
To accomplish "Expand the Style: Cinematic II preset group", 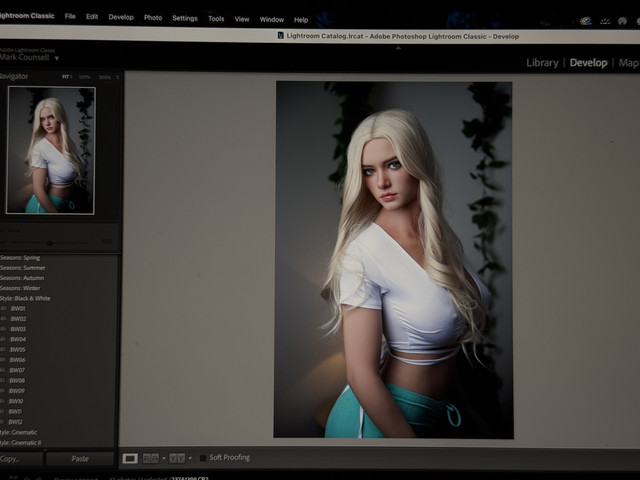I will 21,442.
